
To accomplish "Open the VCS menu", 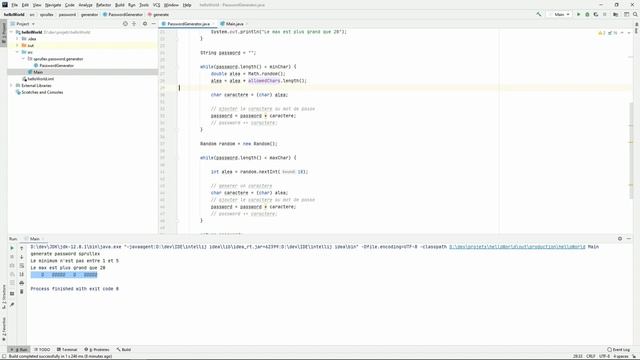I will pos(157,5).
